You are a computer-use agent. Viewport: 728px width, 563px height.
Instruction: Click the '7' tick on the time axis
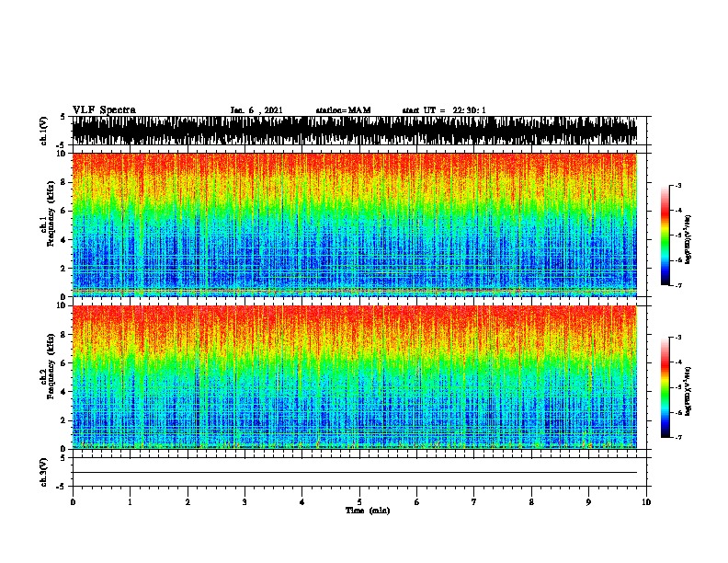coord(474,502)
